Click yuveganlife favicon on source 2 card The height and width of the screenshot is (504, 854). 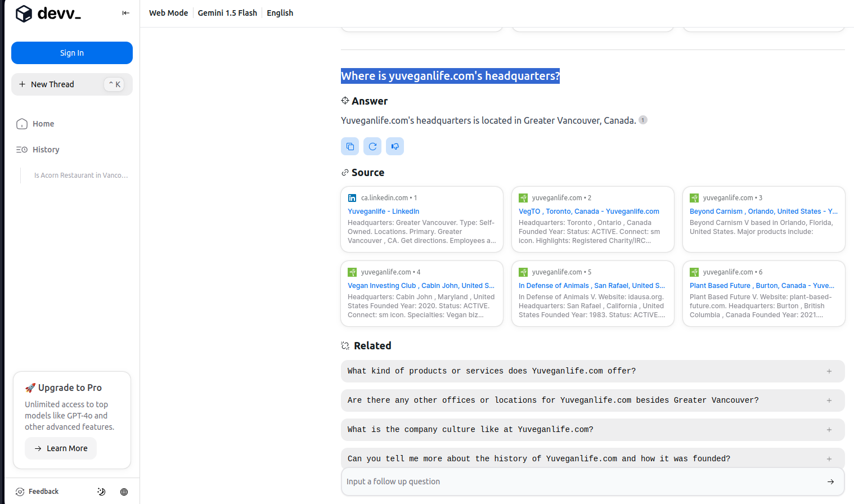click(523, 198)
